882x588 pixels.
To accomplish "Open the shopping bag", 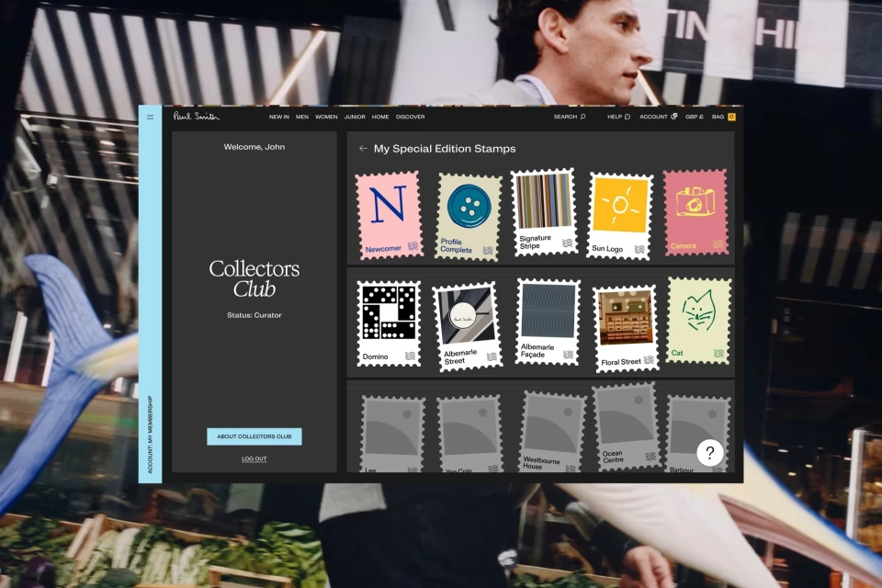I will [x=724, y=117].
